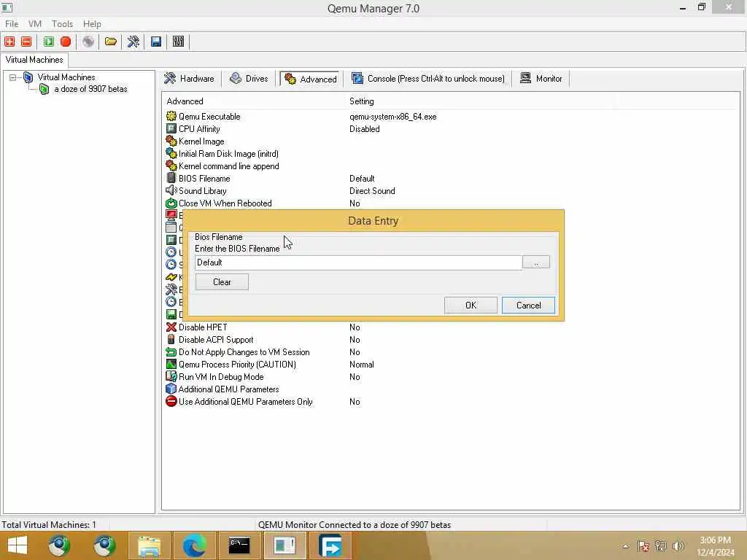747x560 pixels.
Task: Select the Virtual Machines panel tab
Action: 34,60
